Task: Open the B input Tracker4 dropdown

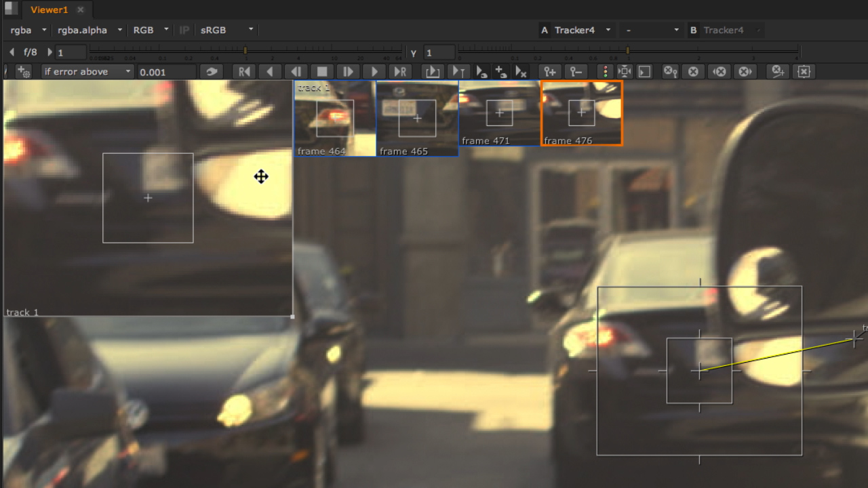Action: point(731,30)
